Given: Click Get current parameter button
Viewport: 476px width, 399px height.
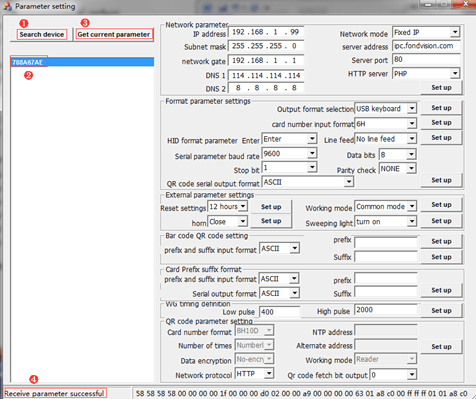Looking at the screenshot, I should (x=114, y=34).
